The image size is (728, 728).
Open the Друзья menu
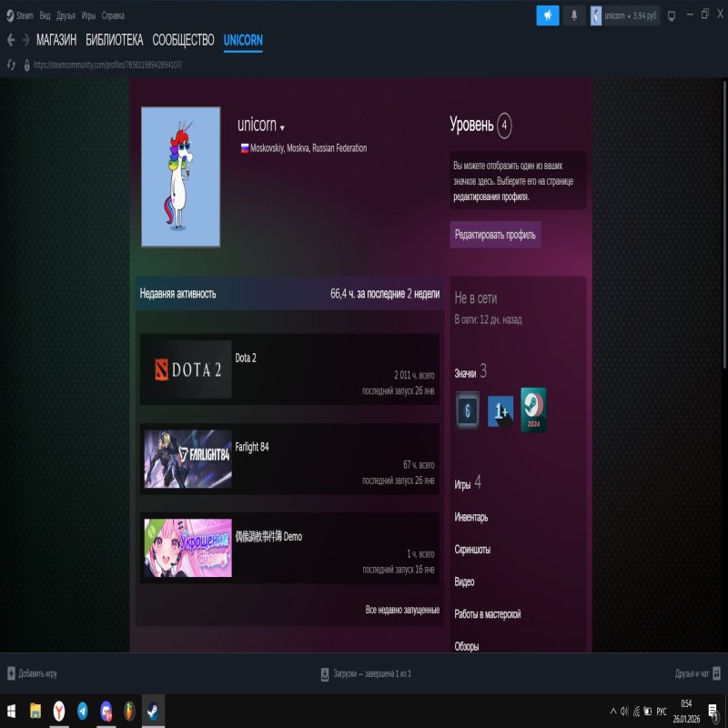[x=66, y=15]
